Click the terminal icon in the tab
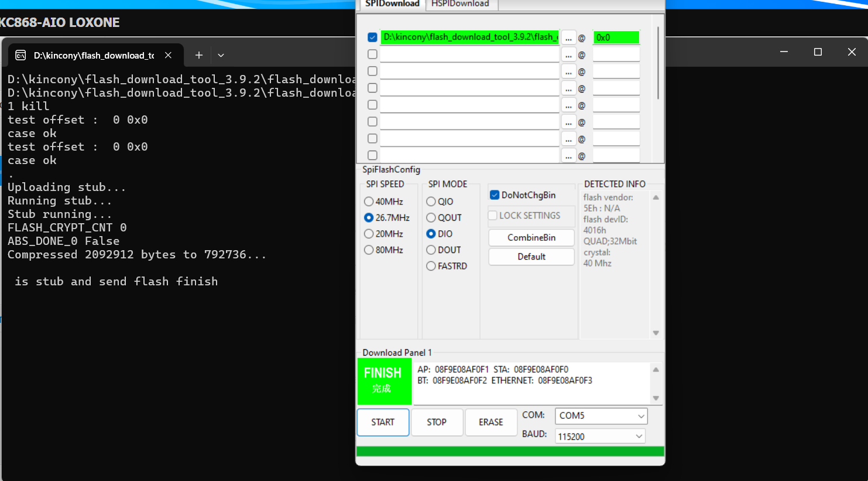The image size is (868, 481). coord(20,55)
